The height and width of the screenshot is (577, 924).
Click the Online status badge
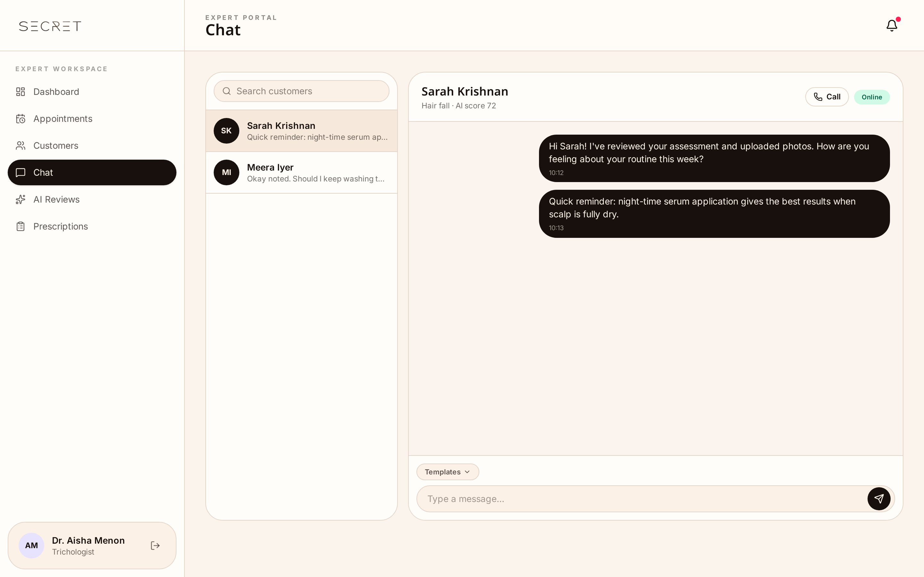(x=872, y=97)
